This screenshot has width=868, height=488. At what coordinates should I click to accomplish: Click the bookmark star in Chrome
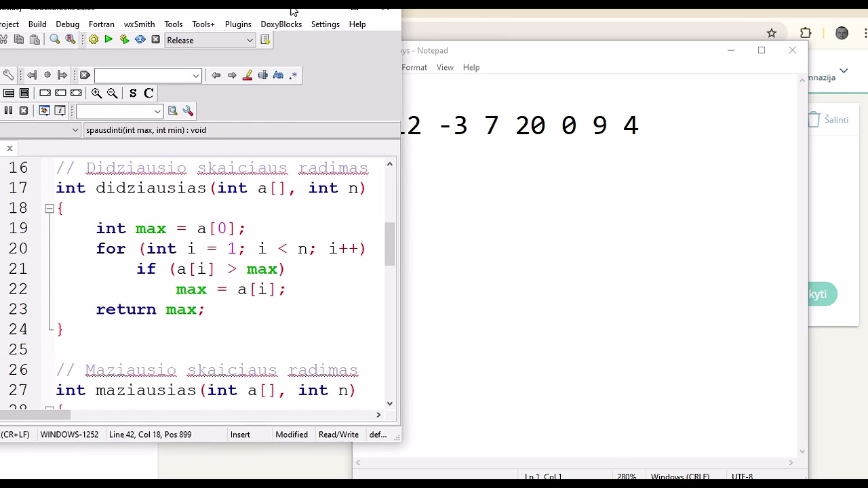pyautogui.click(x=771, y=33)
